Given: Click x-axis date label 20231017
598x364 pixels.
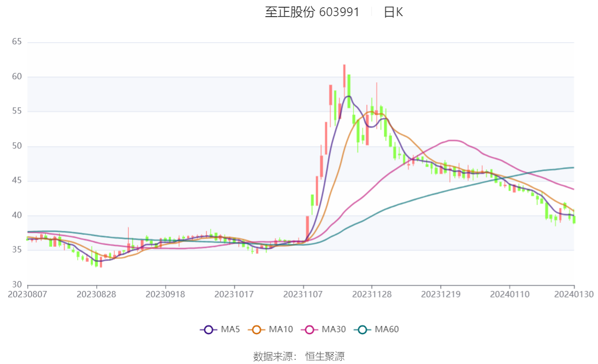Looking at the screenshot, I should click(234, 294).
